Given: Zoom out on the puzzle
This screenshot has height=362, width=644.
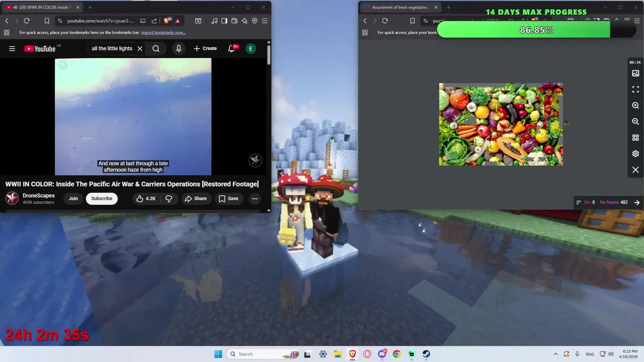Looking at the screenshot, I should [635, 122].
